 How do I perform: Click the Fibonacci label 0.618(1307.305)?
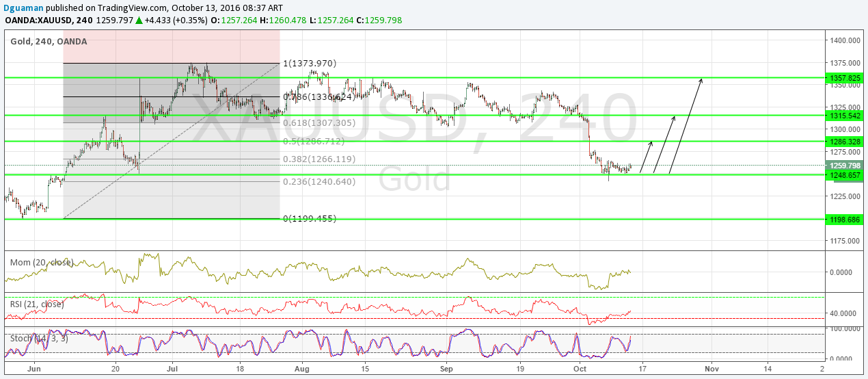click(318, 122)
